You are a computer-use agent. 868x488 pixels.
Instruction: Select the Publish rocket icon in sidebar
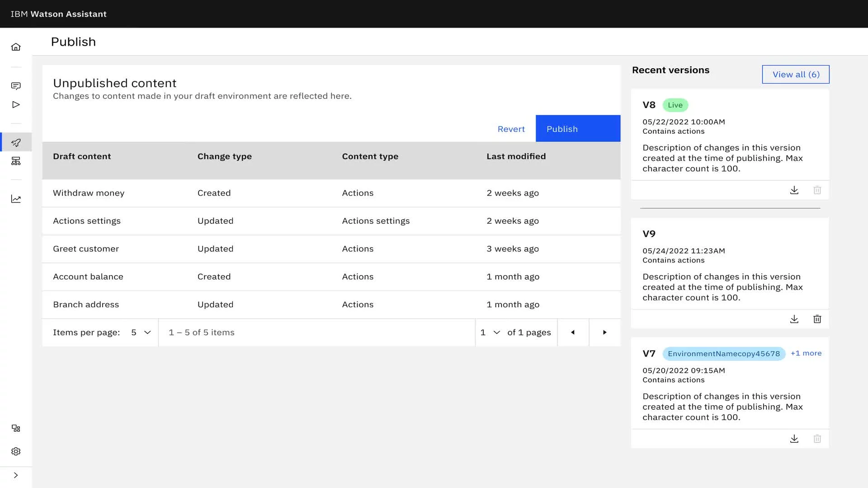pyautogui.click(x=16, y=142)
